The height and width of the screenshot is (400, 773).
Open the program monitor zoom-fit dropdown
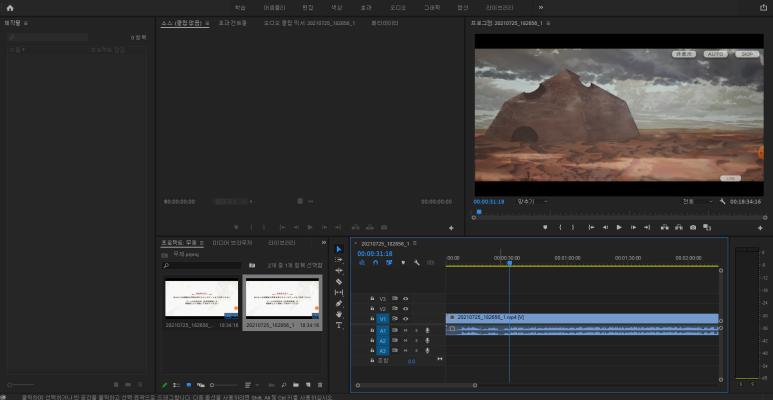(532, 202)
